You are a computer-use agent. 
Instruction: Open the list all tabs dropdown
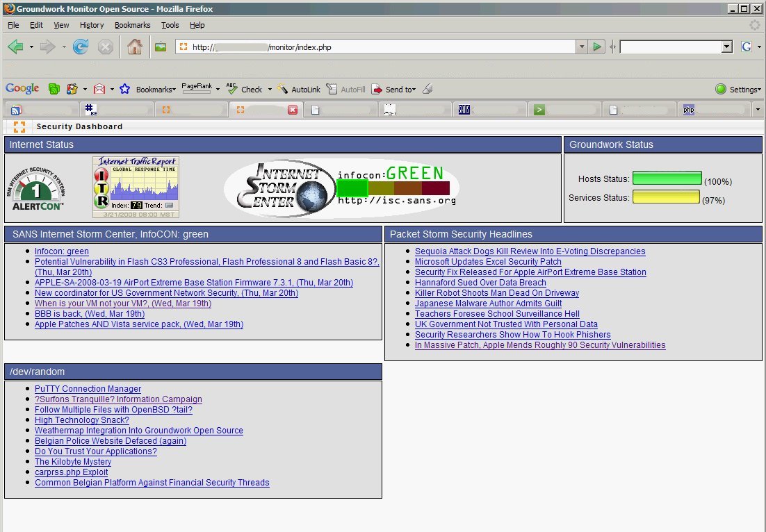[x=758, y=109]
